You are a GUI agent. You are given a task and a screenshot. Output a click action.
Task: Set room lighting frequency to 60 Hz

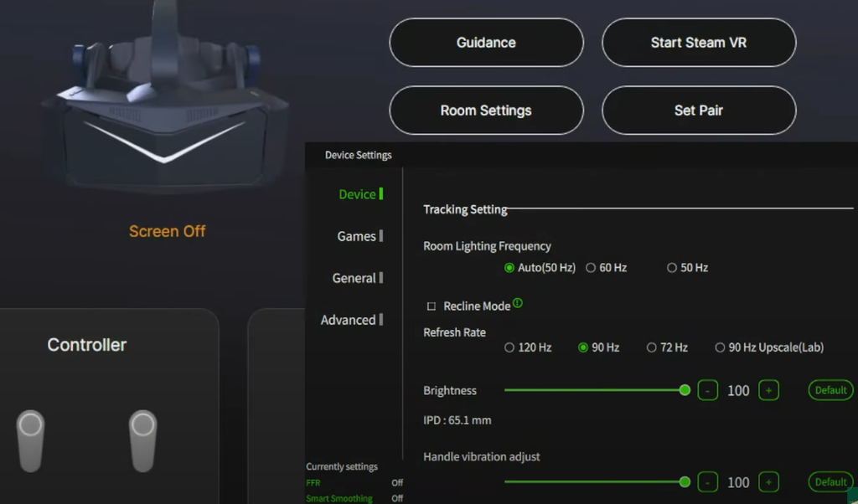pyautogui.click(x=591, y=268)
